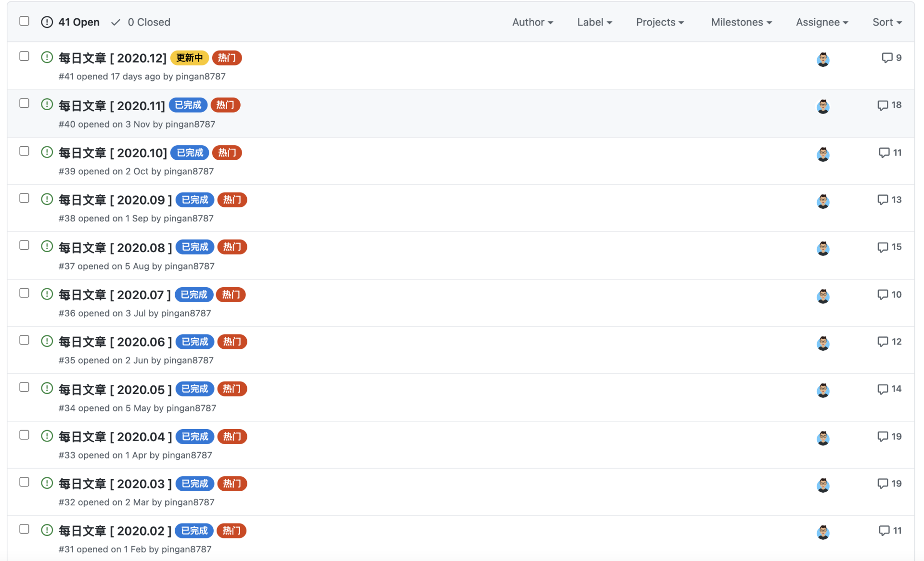Screen dimensions: 924x561
Task: Click pingan8787 author link on issue #32
Action: point(189,502)
